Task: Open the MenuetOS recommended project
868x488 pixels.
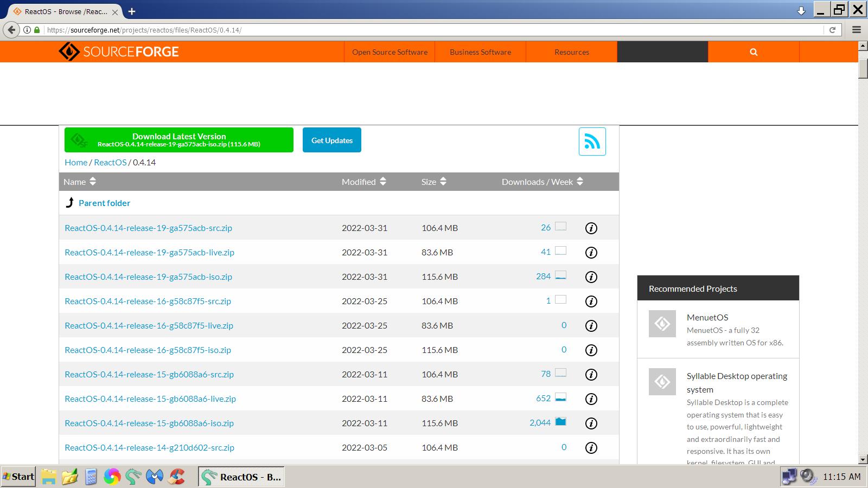Action: (x=707, y=317)
